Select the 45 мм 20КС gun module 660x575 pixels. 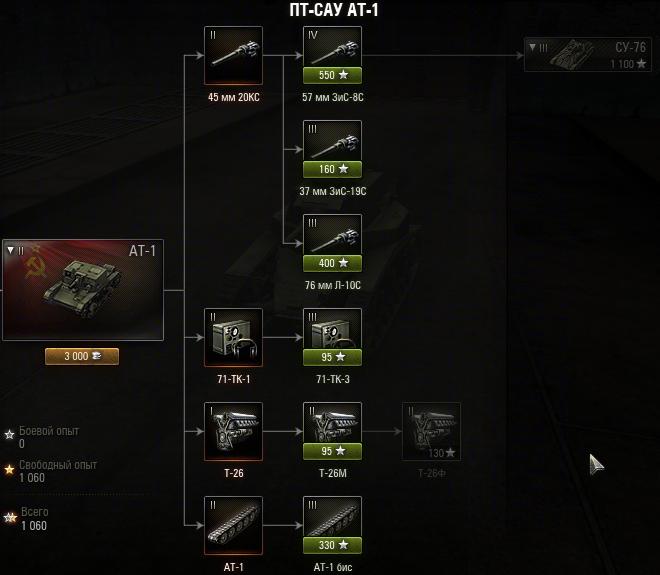[x=233, y=56]
